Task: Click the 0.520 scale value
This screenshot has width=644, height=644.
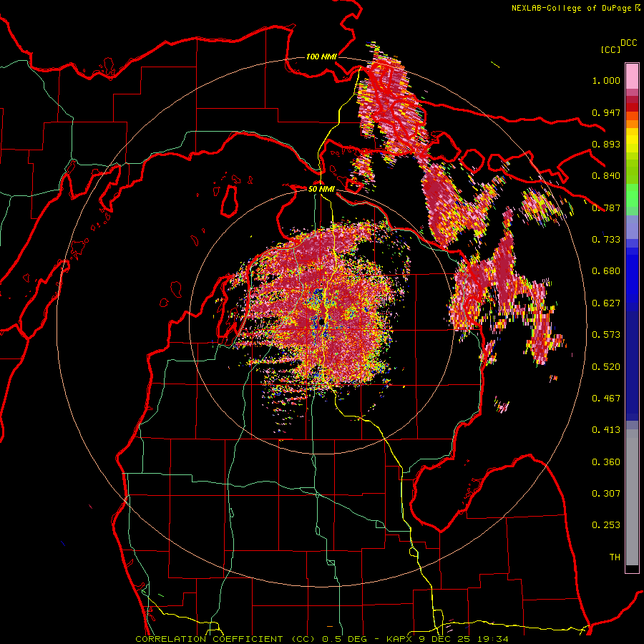Action: tap(606, 367)
